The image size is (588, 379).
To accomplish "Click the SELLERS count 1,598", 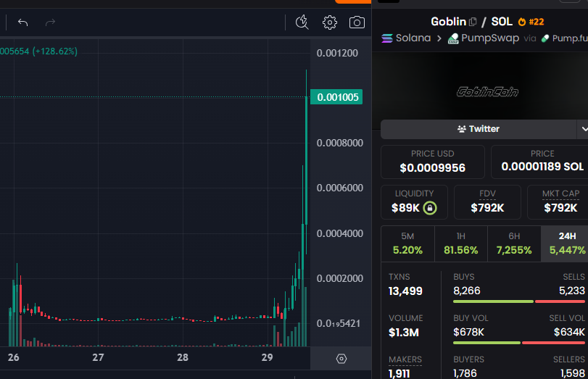I will 573,373.
